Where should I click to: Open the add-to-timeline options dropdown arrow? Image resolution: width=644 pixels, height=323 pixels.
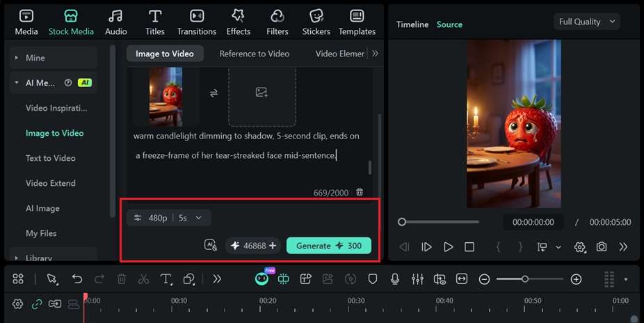(x=558, y=247)
